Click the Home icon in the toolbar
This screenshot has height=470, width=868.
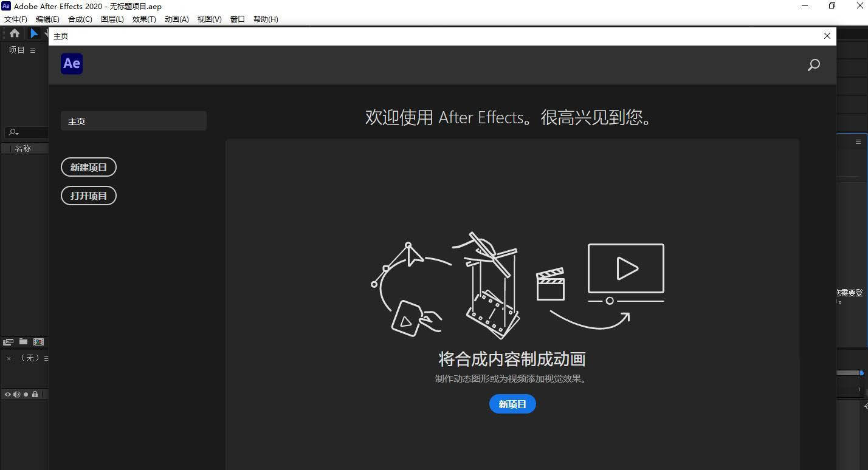click(x=15, y=33)
